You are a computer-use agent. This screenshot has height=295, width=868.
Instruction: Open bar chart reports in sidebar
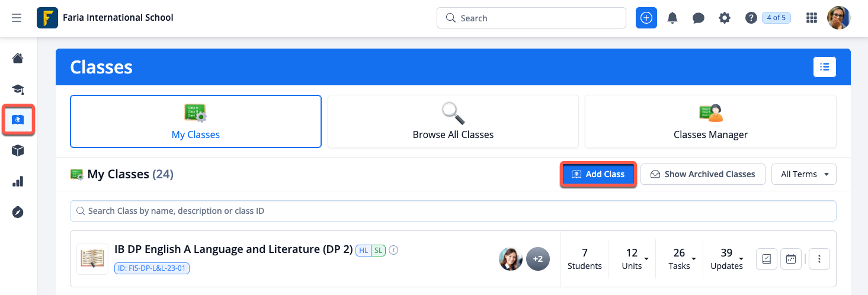coord(18,181)
